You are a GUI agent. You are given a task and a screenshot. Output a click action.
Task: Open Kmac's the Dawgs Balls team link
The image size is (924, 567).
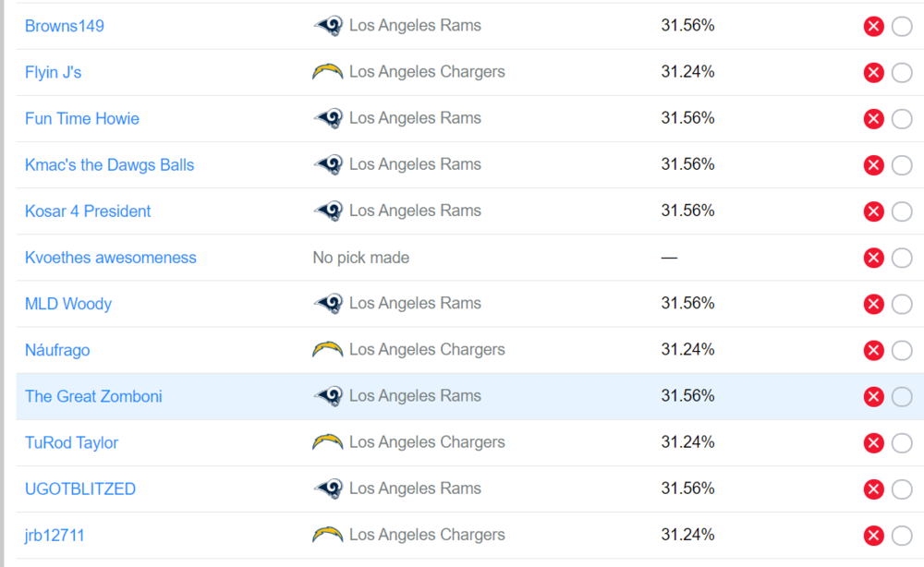pos(110,165)
